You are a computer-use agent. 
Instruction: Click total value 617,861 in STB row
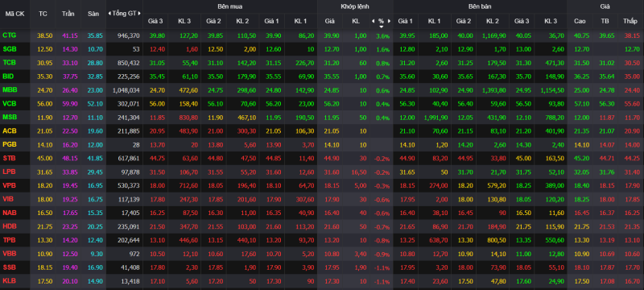(x=129, y=158)
